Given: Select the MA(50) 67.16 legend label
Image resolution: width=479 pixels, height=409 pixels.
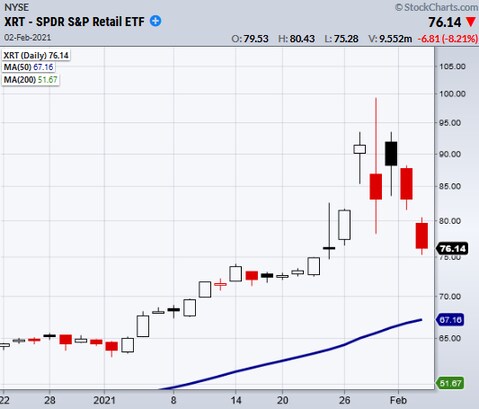Looking at the screenshot, I should [28, 67].
